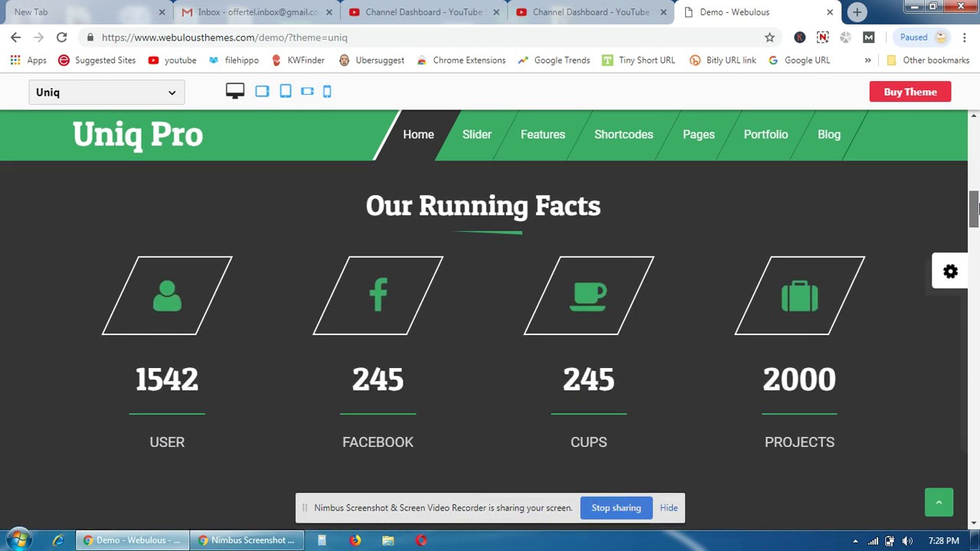Click the user silhouette icon
This screenshot has width=980, height=551.
tap(167, 296)
